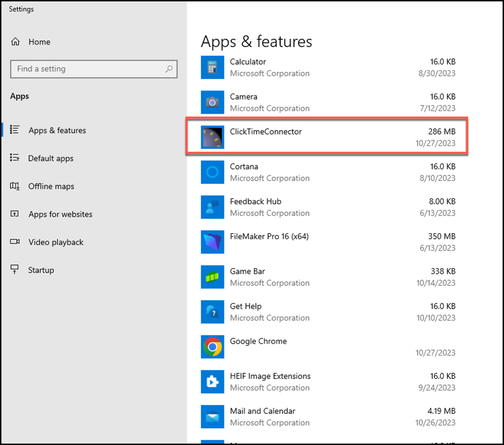Click the Calculator app name
This screenshot has width=504, height=445.
point(248,62)
